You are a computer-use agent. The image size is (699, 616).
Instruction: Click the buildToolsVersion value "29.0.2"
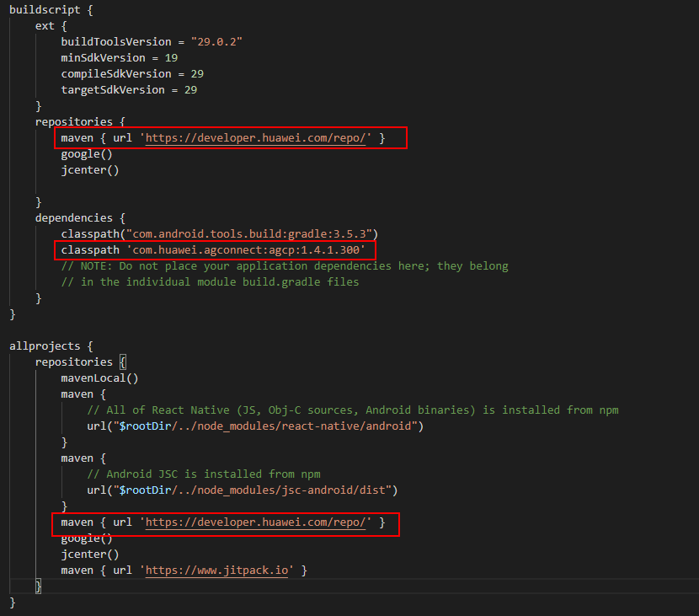coord(216,42)
